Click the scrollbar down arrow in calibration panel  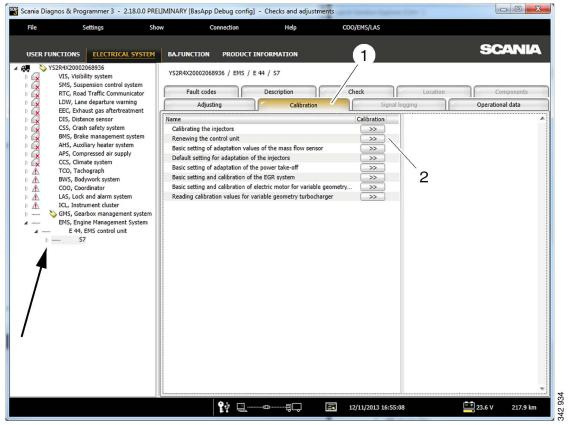click(x=542, y=388)
